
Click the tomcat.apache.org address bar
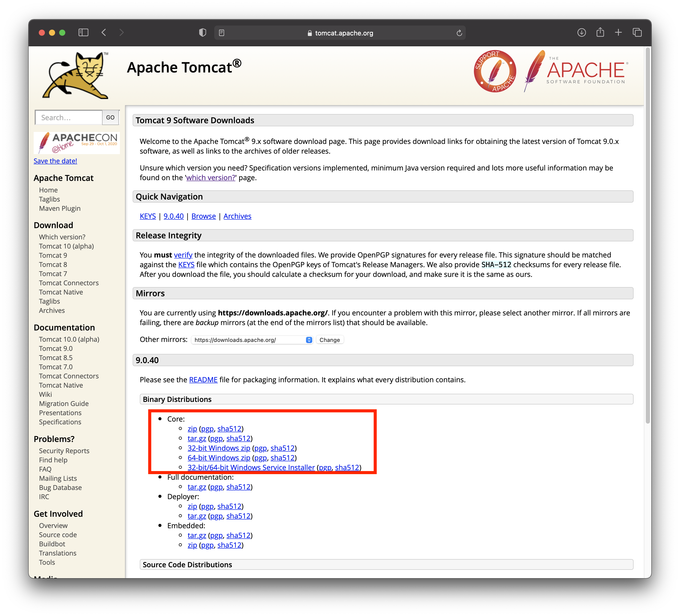(340, 33)
